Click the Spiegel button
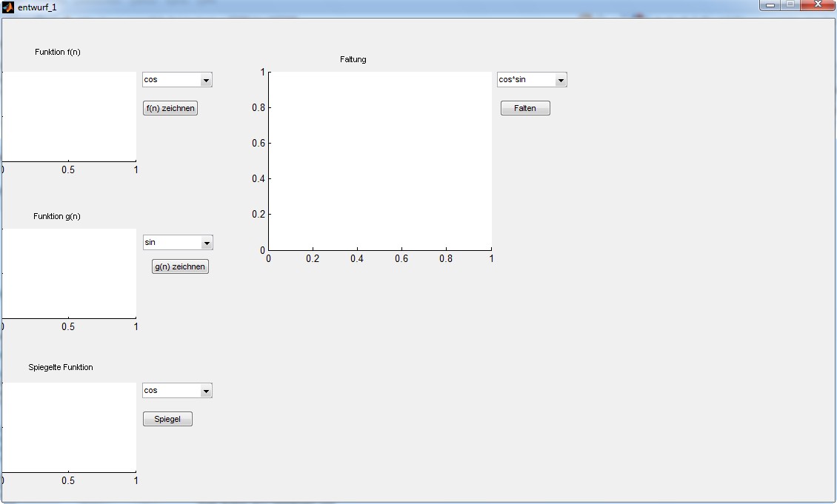This screenshot has width=837, height=504. (167, 419)
